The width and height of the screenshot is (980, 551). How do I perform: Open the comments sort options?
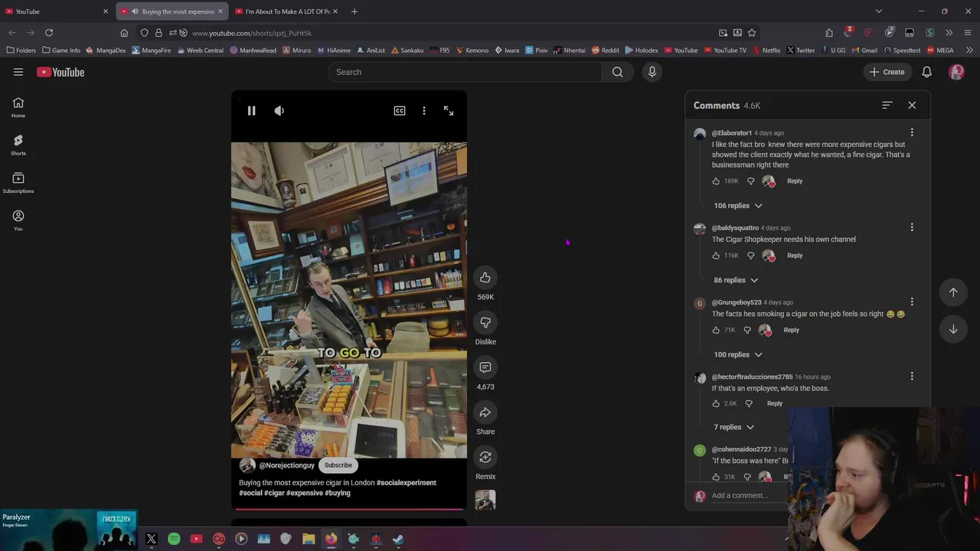[x=887, y=106]
